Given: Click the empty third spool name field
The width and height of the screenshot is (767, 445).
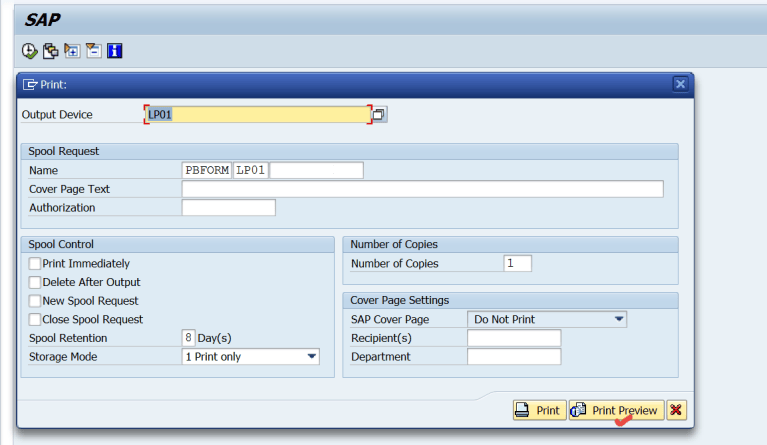Looking at the screenshot, I should pyautogui.click(x=316, y=170).
